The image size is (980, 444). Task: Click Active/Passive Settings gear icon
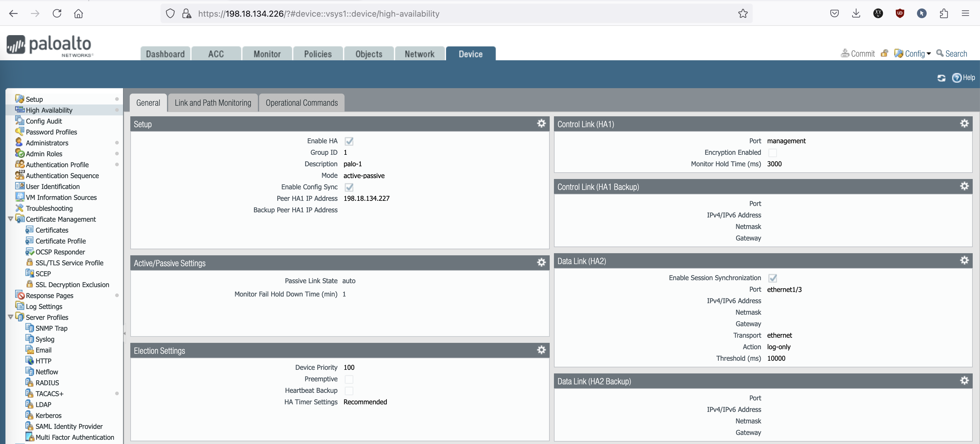coord(541,263)
